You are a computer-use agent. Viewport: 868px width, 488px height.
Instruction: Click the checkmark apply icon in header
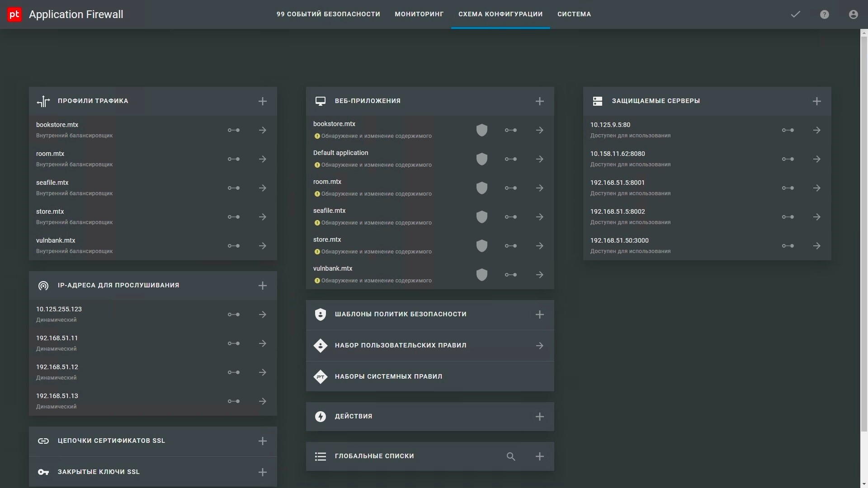pos(796,14)
